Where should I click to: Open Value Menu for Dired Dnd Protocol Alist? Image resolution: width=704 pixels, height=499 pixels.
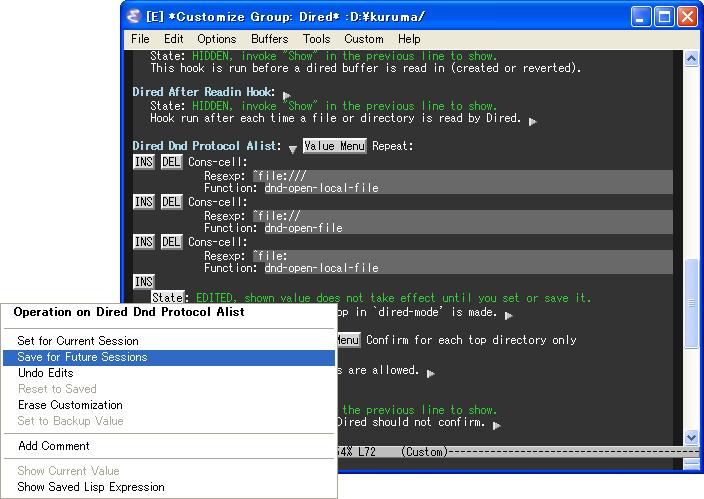coord(334,146)
